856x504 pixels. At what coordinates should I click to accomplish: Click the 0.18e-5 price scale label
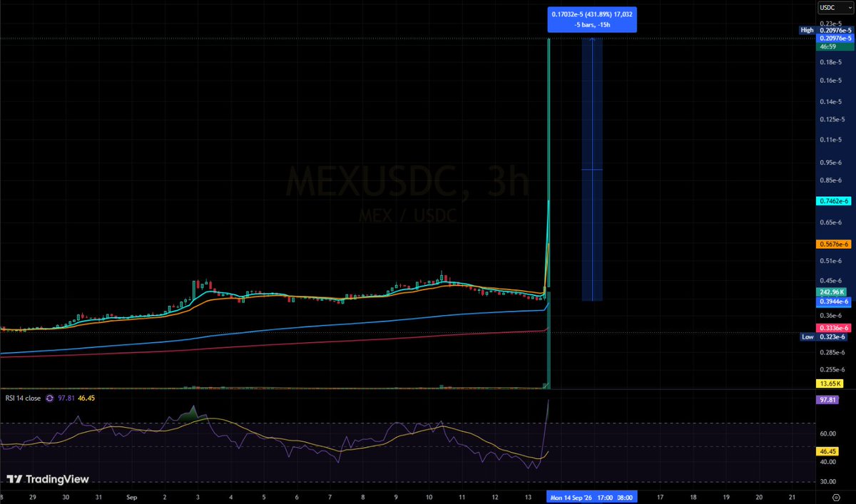coord(832,63)
